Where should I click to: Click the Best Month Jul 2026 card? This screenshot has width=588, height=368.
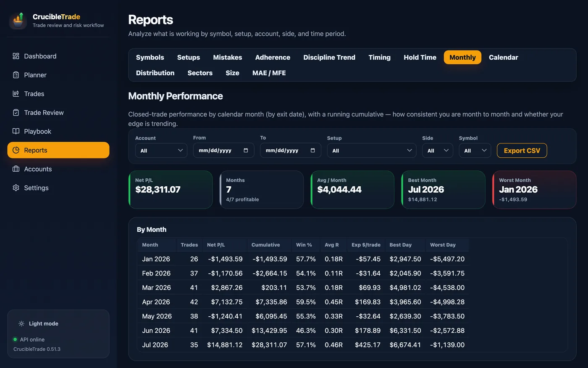coord(443,190)
